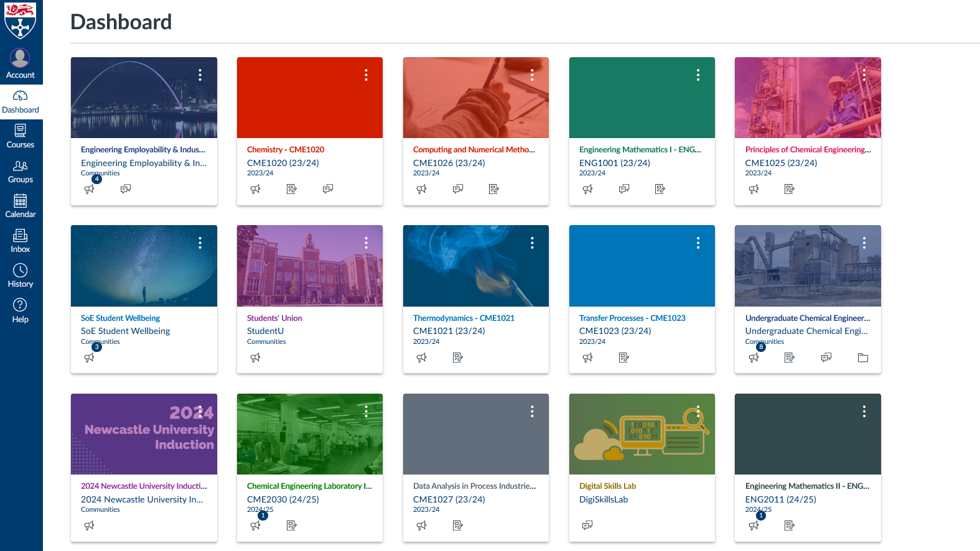Open CME1027 assignments icon
The height and width of the screenshot is (551, 980).
pos(458,526)
